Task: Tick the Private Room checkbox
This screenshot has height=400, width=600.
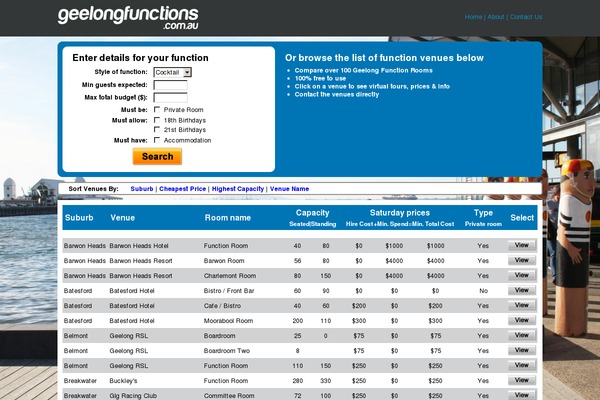Action: [x=157, y=109]
